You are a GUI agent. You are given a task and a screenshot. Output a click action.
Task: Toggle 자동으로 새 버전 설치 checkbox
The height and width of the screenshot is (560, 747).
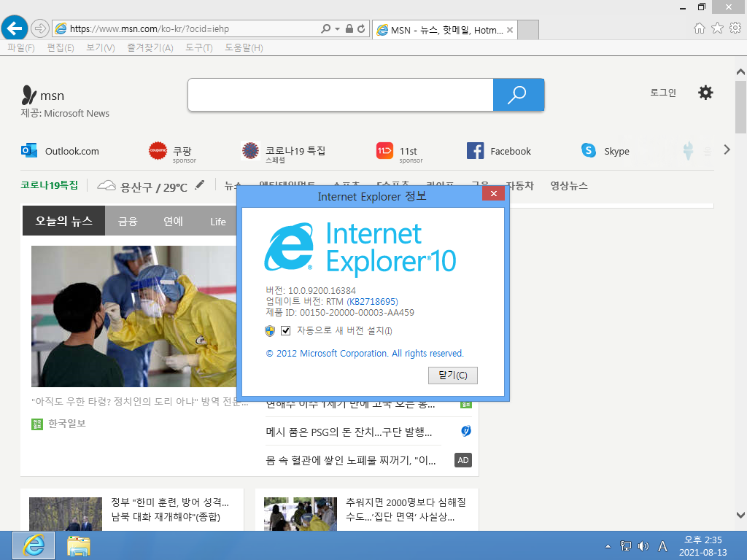point(285,330)
